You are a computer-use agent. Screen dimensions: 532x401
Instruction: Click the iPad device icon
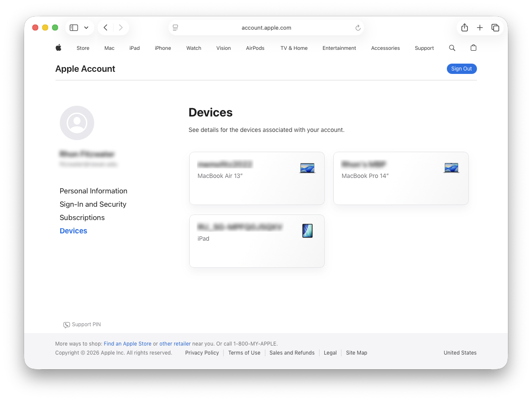click(308, 231)
